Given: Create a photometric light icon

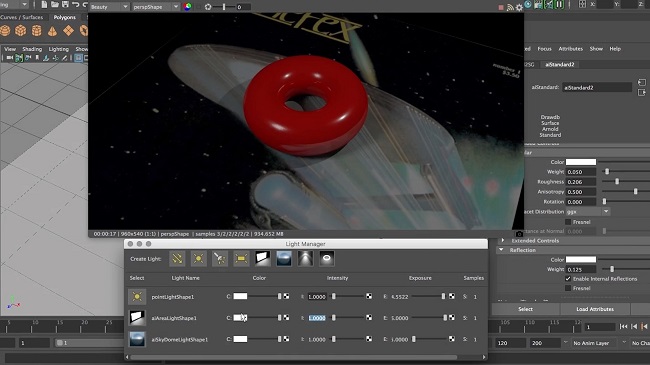Looking at the screenshot, I should coord(306,259).
